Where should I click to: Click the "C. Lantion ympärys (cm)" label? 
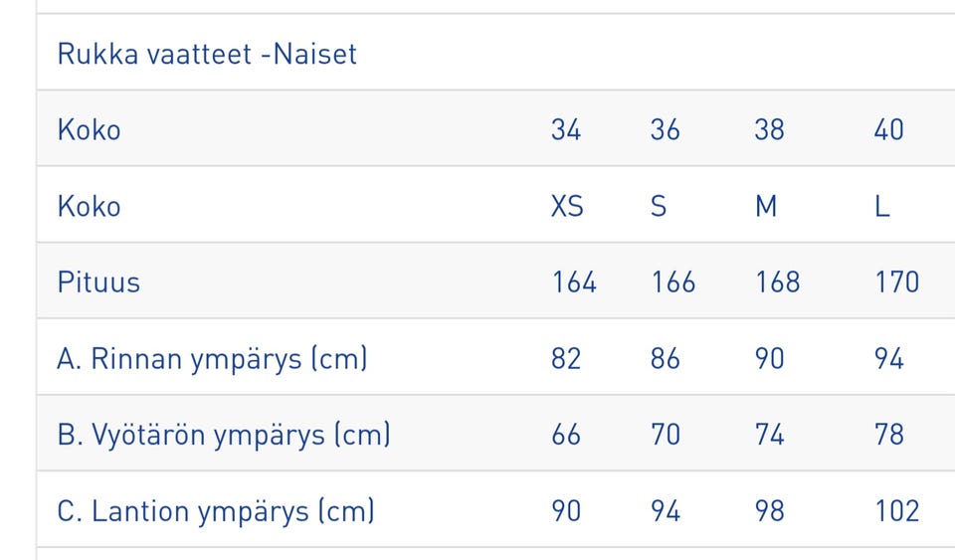point(216,511)
